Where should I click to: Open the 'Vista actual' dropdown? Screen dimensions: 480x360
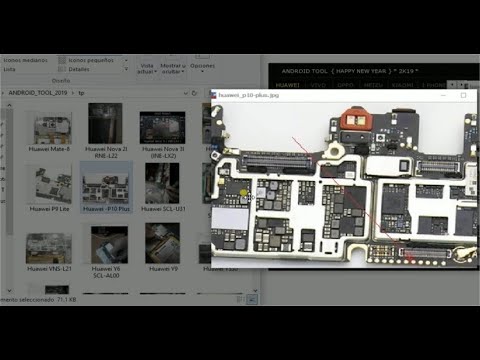click(147, 68)
